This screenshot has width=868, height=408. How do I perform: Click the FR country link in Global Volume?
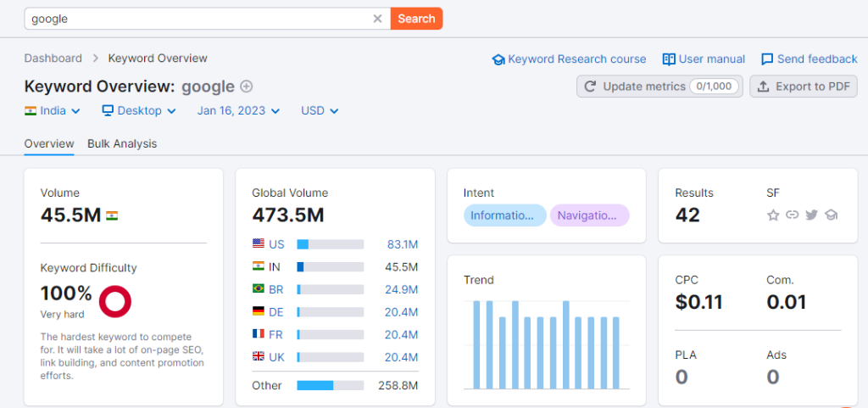276,335
